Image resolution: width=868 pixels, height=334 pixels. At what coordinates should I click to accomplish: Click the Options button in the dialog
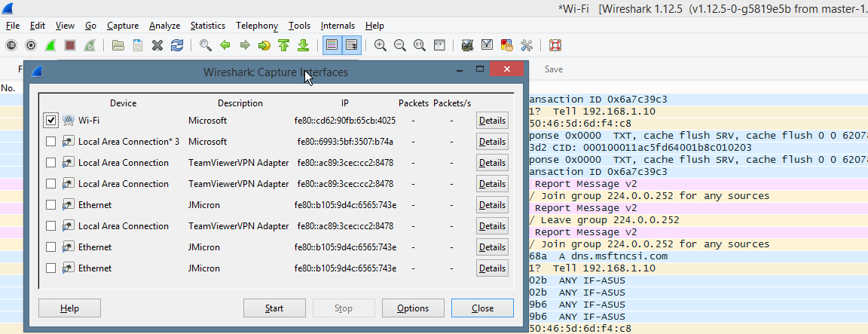413,308
